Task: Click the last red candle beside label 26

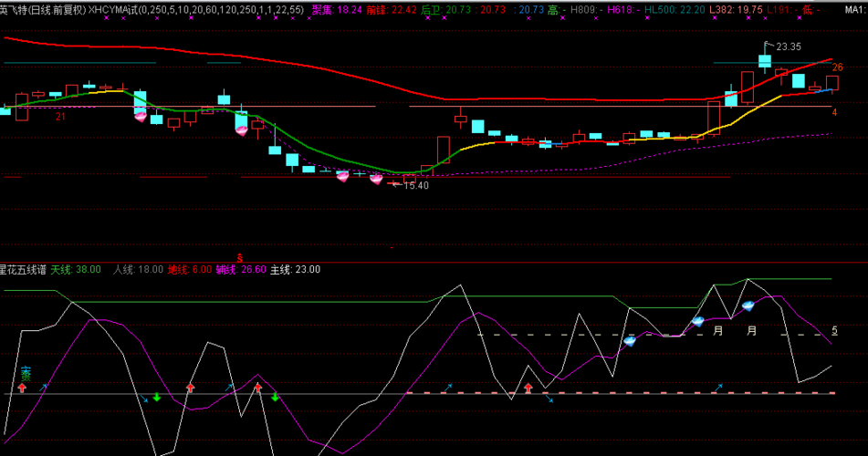Action: [832, 83]
